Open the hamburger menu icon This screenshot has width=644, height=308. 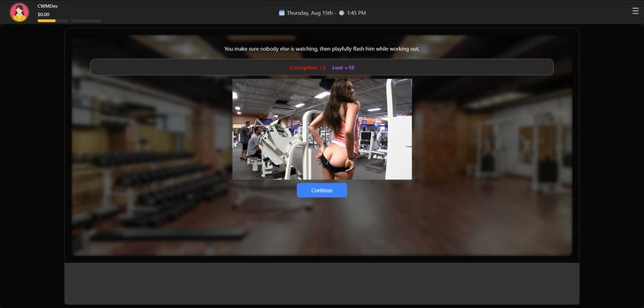tap(635, 11)
